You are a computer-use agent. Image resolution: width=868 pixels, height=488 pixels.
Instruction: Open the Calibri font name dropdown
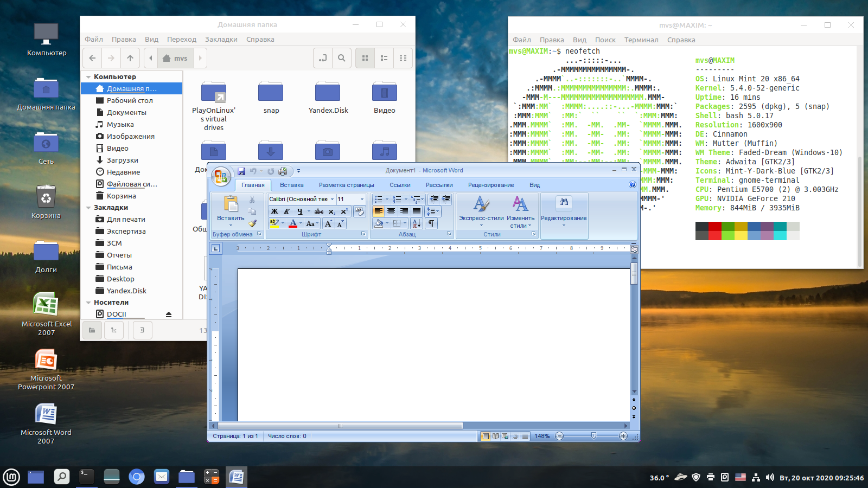point(332,199)
